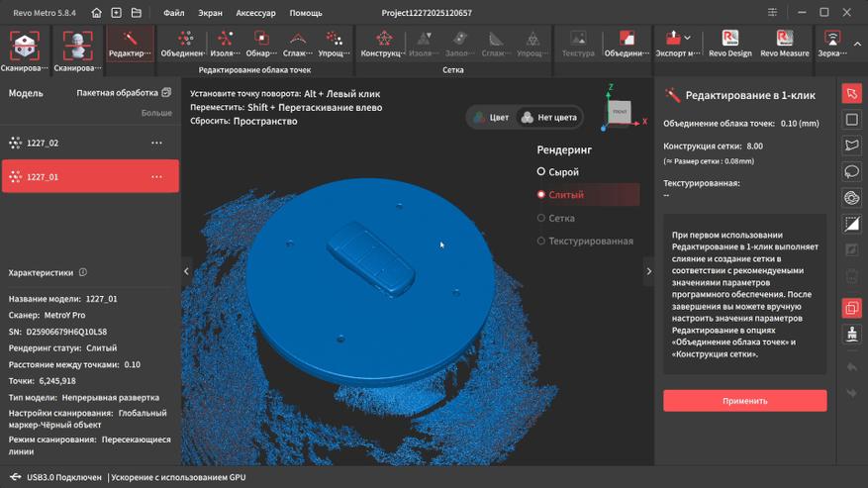This screenshot has width=868, height=488.
Task: Open options menu for model 1227_02
Action: pos(156,144)
